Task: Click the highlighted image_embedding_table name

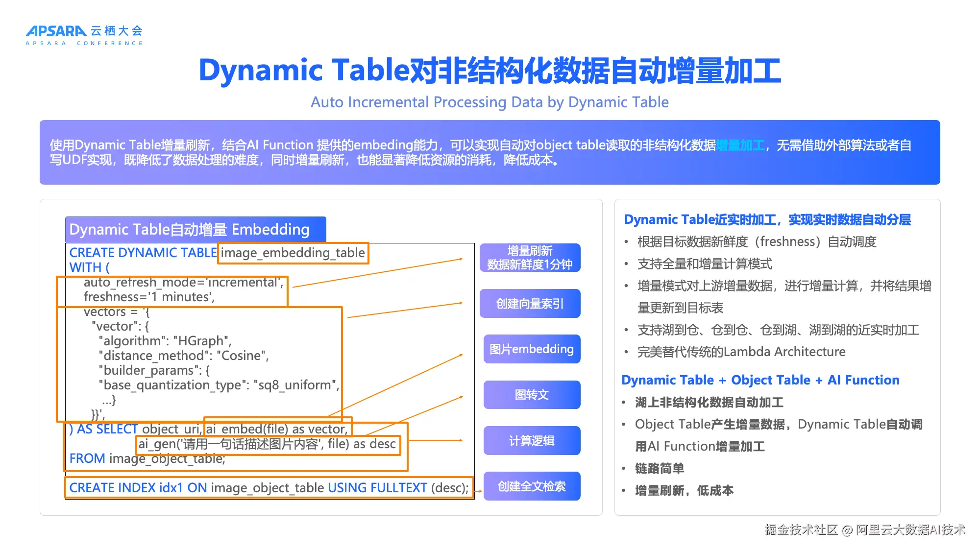Action: 293,253
